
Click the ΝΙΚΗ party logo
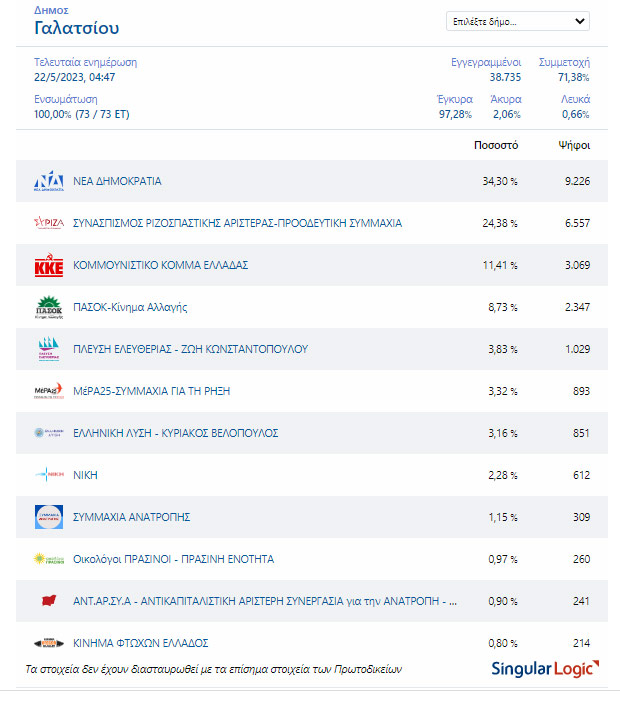point(49,474)
